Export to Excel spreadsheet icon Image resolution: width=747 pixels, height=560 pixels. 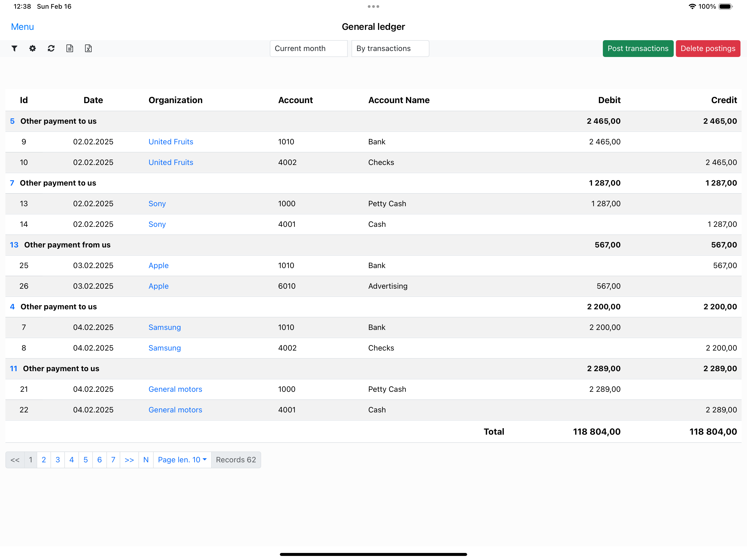pyautogui.click(x=88, y=48)
